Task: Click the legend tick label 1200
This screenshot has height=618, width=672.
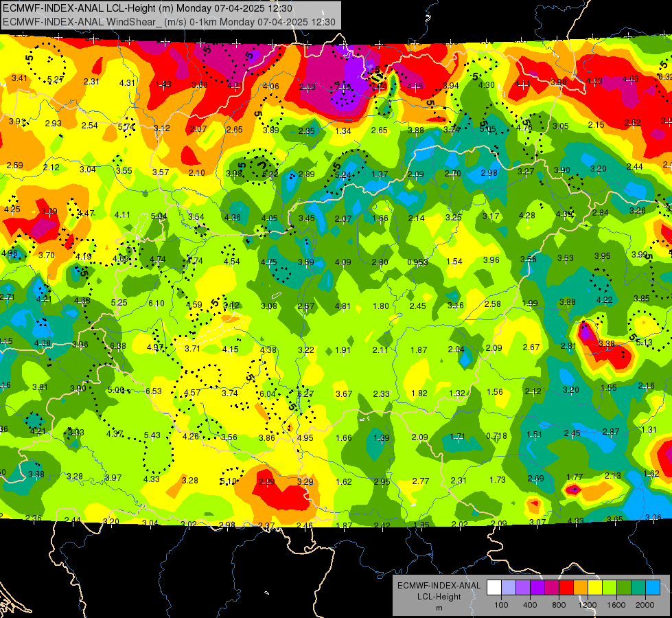Action: (587, 605)
